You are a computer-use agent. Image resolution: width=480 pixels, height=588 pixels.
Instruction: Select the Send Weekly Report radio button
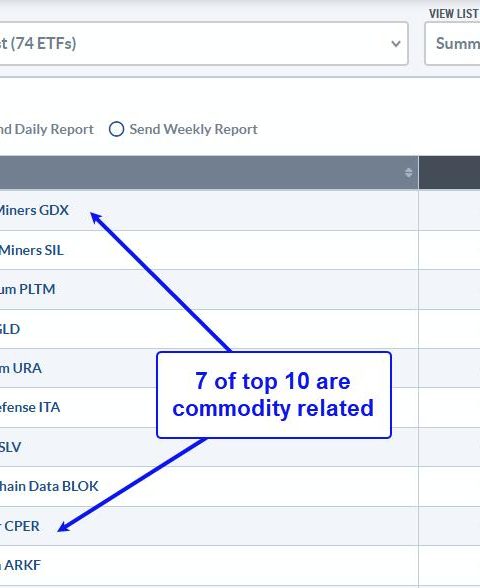point(116,129)
